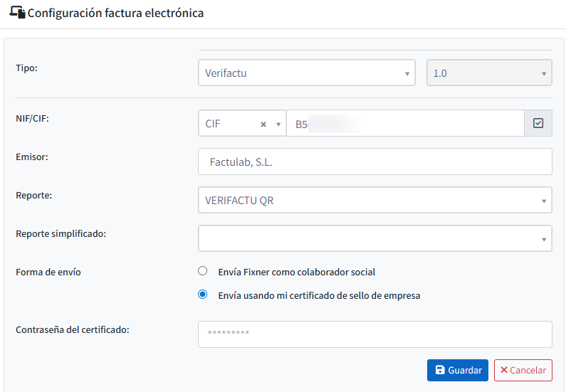Click the 'Contraseña del certificado:' label
Viewport: 566px width, 392px height.
pos(72,329)
